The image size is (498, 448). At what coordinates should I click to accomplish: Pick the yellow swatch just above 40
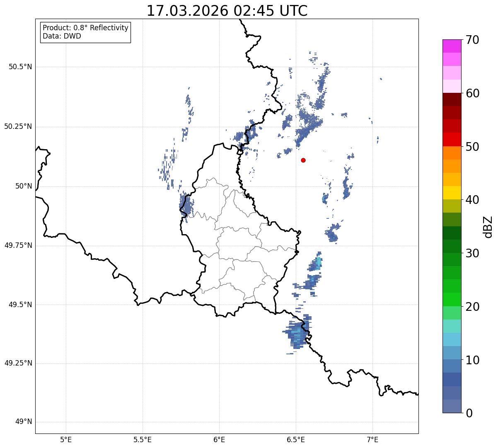[452, 193]
